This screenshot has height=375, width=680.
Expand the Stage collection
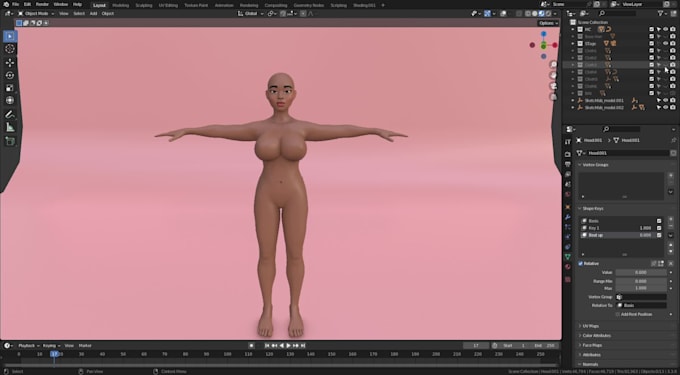[573, 43]
